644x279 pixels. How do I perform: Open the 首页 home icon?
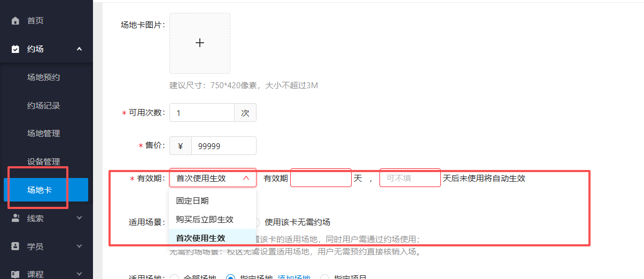pyautogui.click(x=15, y=21)
